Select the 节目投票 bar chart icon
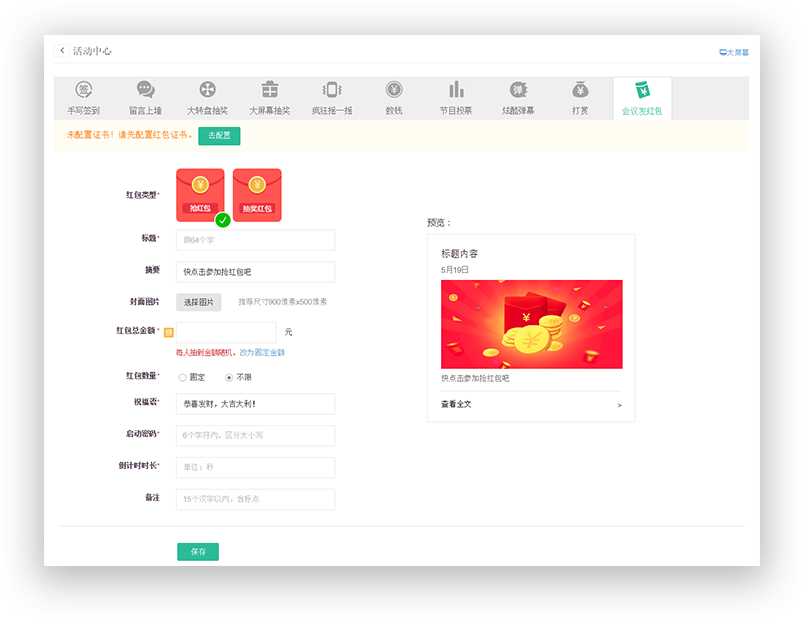 click(456, 90)
